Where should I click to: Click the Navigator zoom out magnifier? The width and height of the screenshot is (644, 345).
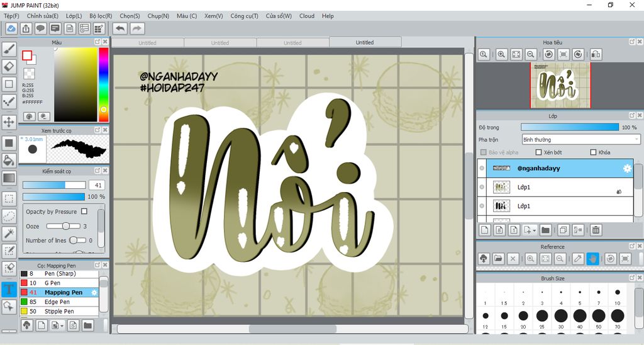click(x=531, y=54)
